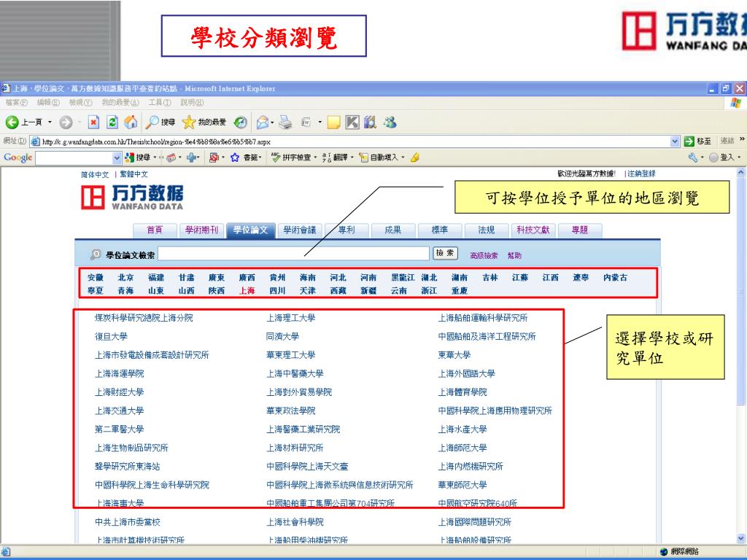
Task: Click the K-arrow toolbar icon
Action: [x=352, y=122]
